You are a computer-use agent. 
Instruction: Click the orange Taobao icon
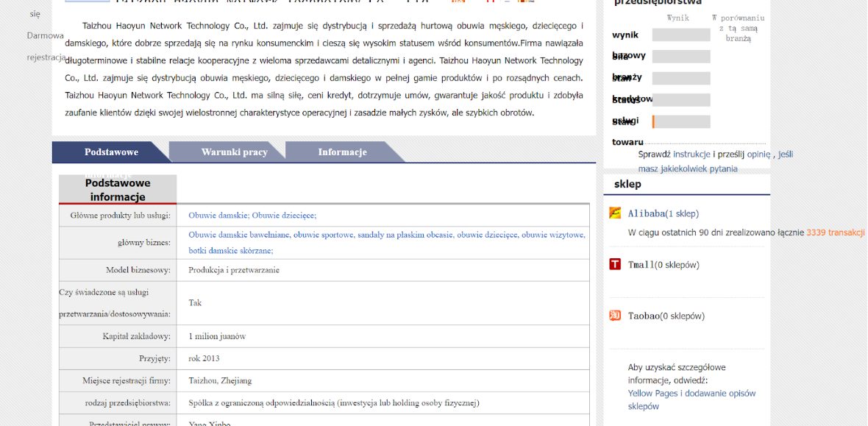[615, 316]
